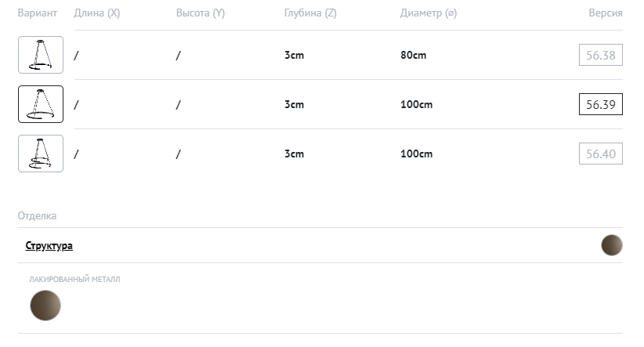Screen dimensions: 644x347
Task: Click the Высота (Y) column header
Action: (x=200, y=13)
